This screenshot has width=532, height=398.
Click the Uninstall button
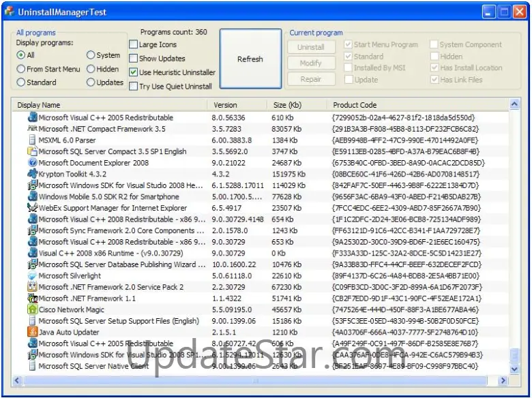pos(311,47)
